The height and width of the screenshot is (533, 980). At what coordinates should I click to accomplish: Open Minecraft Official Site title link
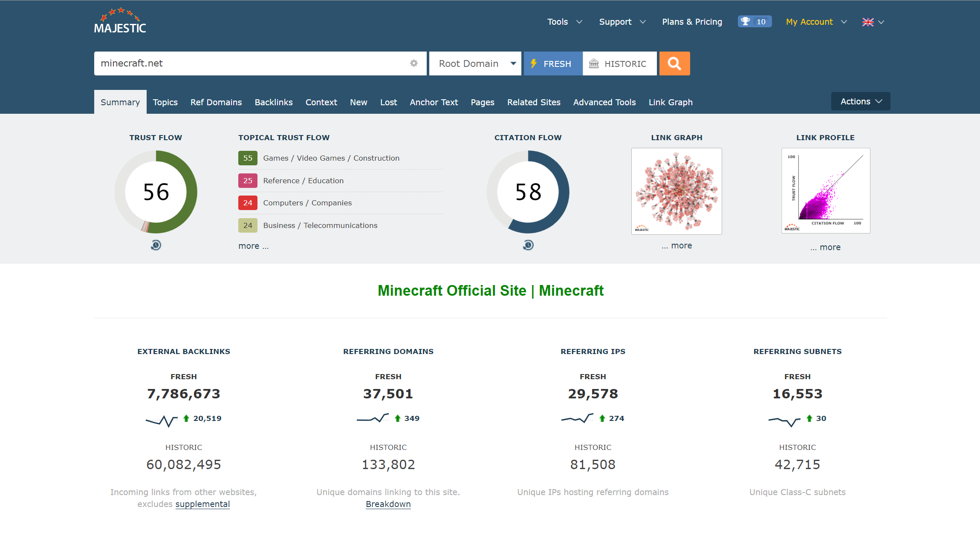(x=491, y=291)
